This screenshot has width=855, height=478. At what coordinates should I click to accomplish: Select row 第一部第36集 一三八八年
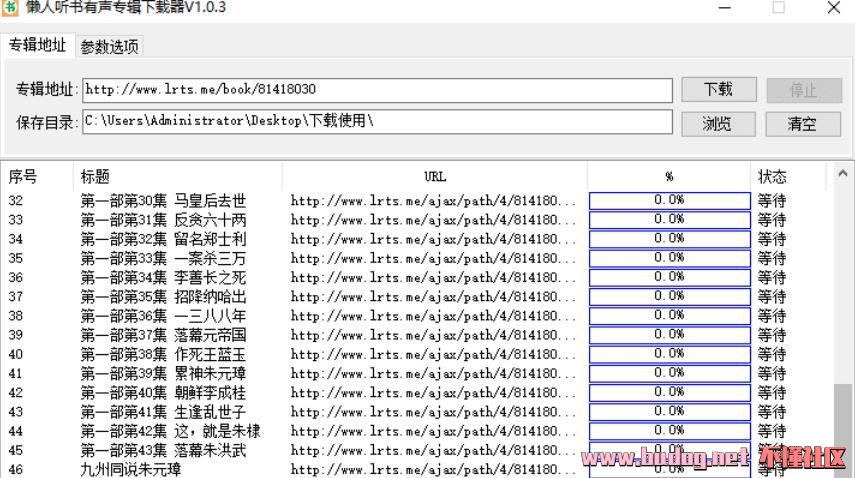click(x=163, y=316)
